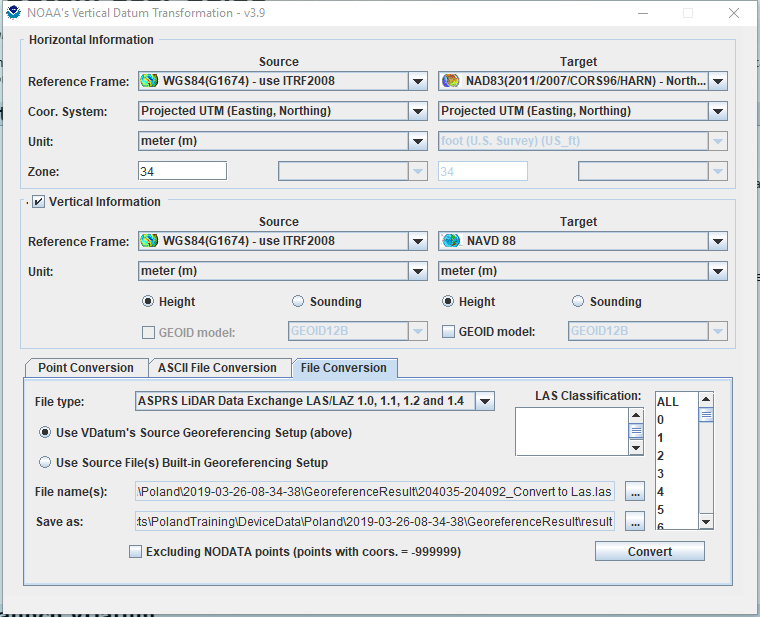
Task: Open horizontal source Coor. System dropdown
Action: pyautogui.click(x=418, y=111)
